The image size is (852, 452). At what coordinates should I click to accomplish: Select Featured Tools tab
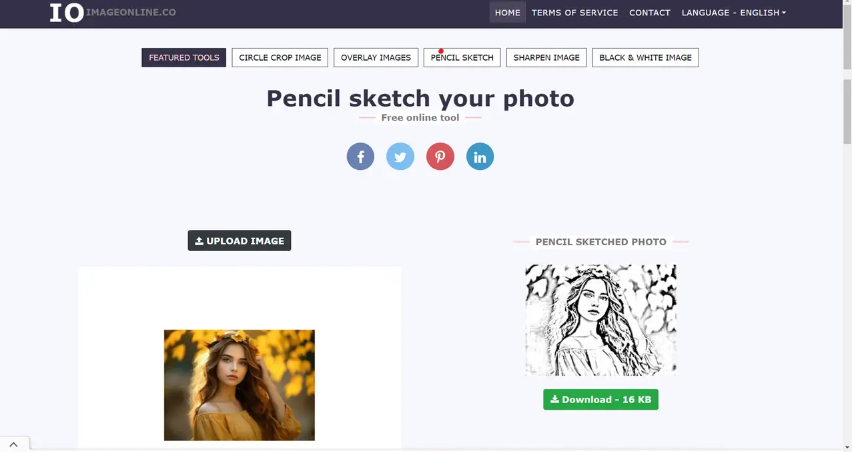[x=184, y=58]
